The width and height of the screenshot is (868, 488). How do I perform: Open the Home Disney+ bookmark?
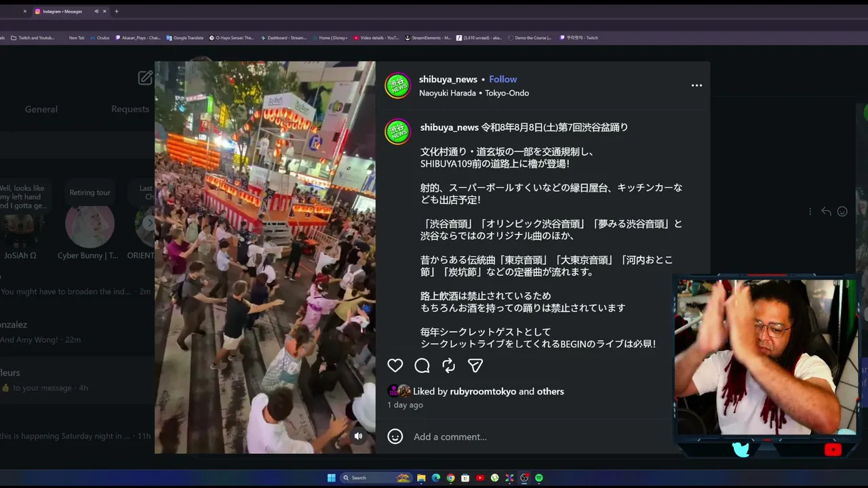click(330, 38)
